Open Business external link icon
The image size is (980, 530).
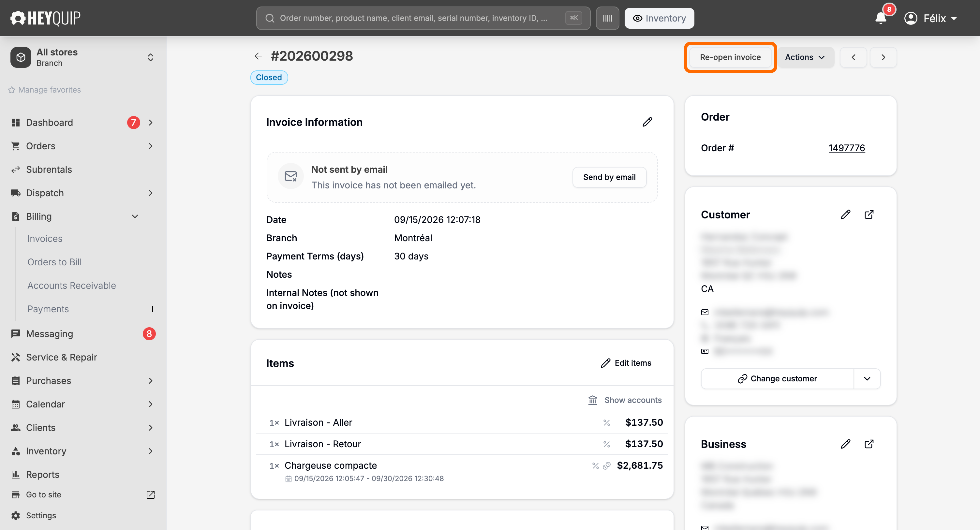[869, 444]
